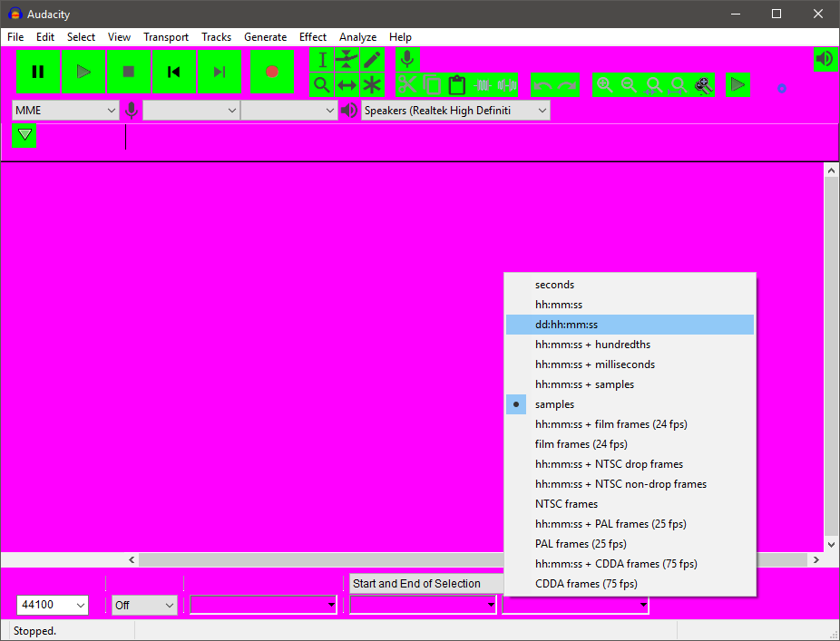The image size is (840, 641).
Task: Click the Undo arrow icon
Action: [543, 84]
